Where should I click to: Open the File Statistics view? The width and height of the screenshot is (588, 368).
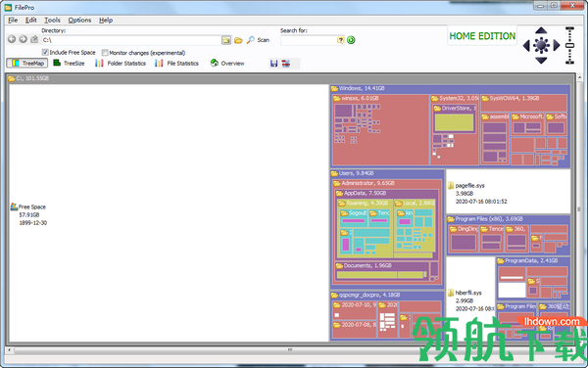[176, 64]
